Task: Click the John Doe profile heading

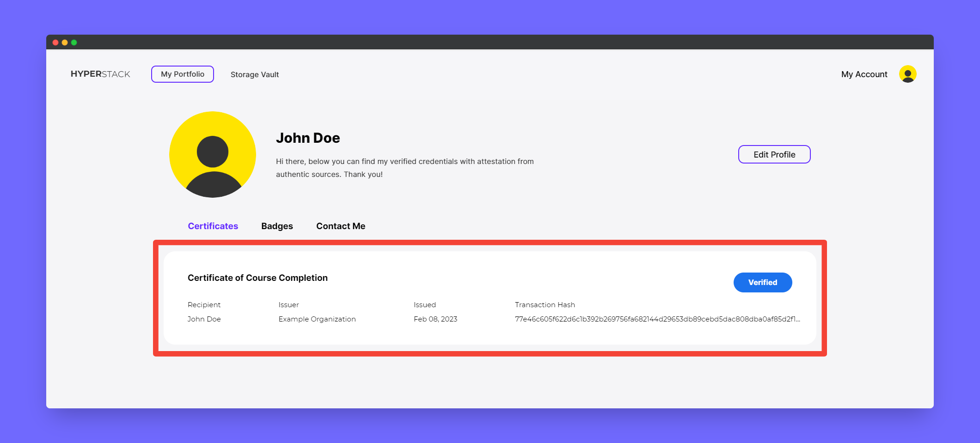Action: [x=308, y=138]
